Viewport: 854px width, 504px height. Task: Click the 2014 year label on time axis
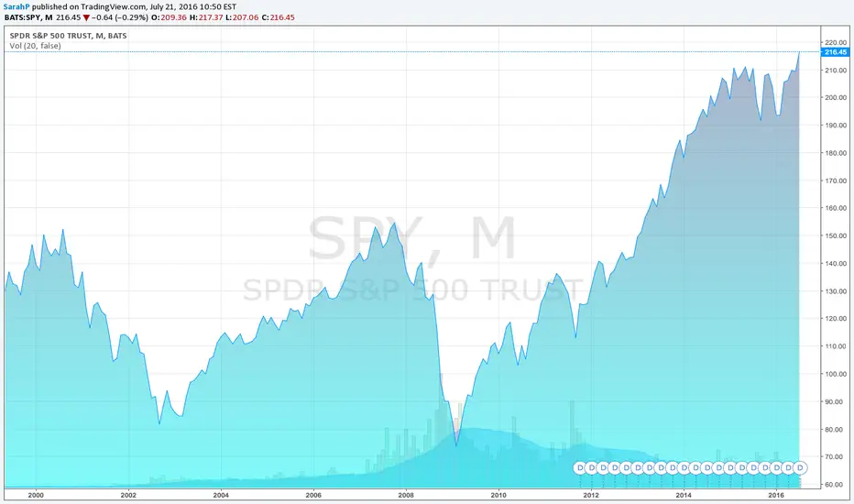[x=684, y=495]
